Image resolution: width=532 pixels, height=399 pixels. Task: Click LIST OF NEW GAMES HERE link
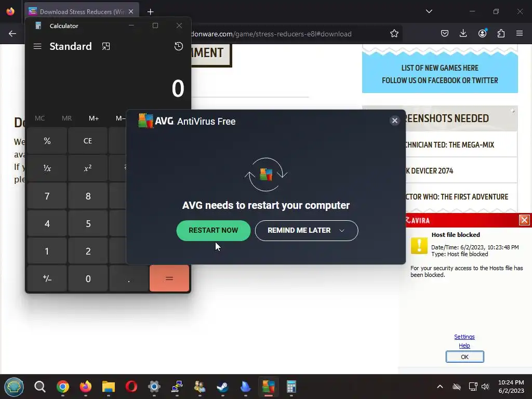pos(440,68)
